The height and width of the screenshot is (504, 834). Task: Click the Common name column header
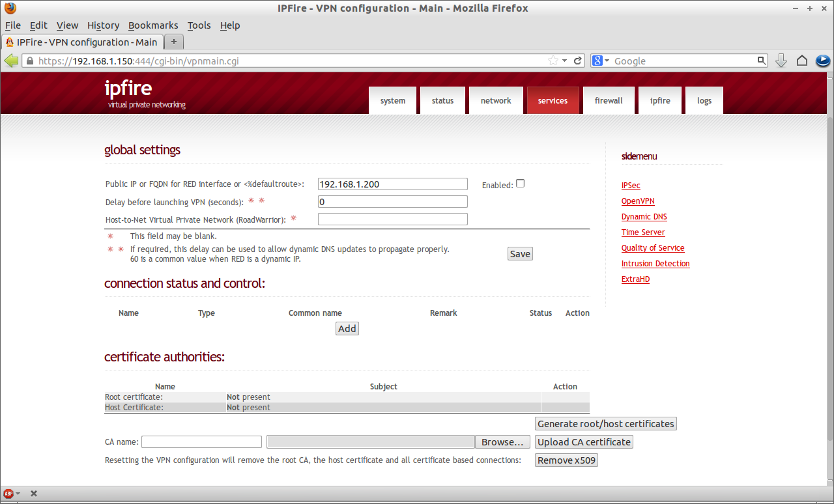pyautogui.click(x=315, y=313)
